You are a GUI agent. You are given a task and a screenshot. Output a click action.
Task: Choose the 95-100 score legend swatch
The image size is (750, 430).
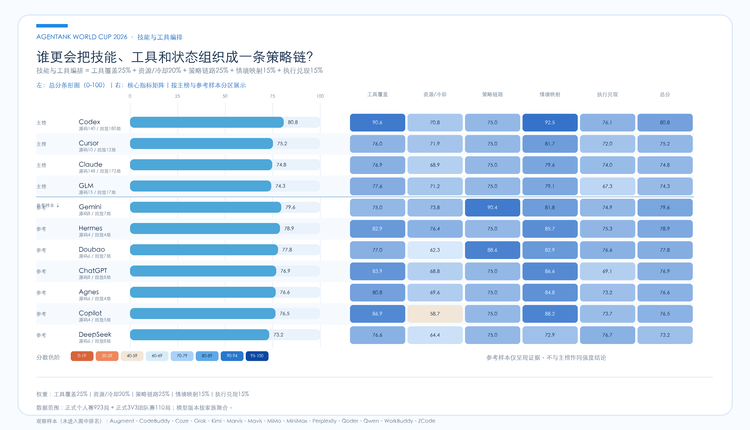[x=257, y=356]
